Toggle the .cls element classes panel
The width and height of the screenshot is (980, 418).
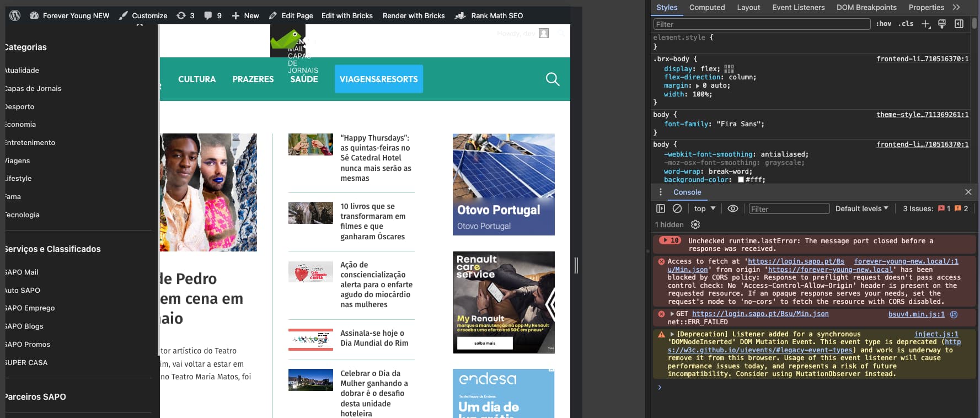coord(906,24)
